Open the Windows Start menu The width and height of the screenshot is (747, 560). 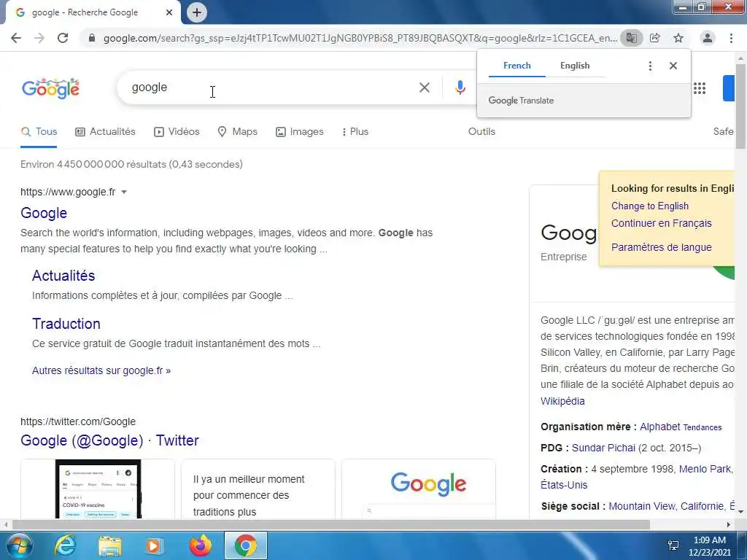pyautogui.click(x=19, y=545)
